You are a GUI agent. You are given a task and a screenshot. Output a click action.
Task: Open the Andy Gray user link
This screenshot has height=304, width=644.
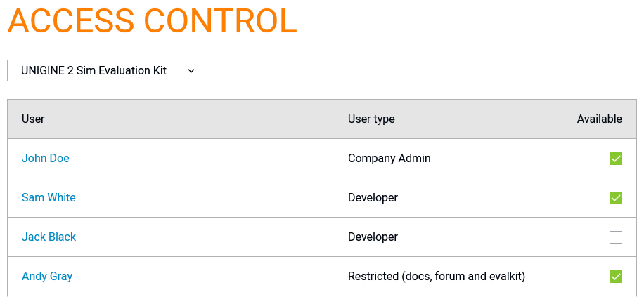pyautogui.click(x=47, y=277)
